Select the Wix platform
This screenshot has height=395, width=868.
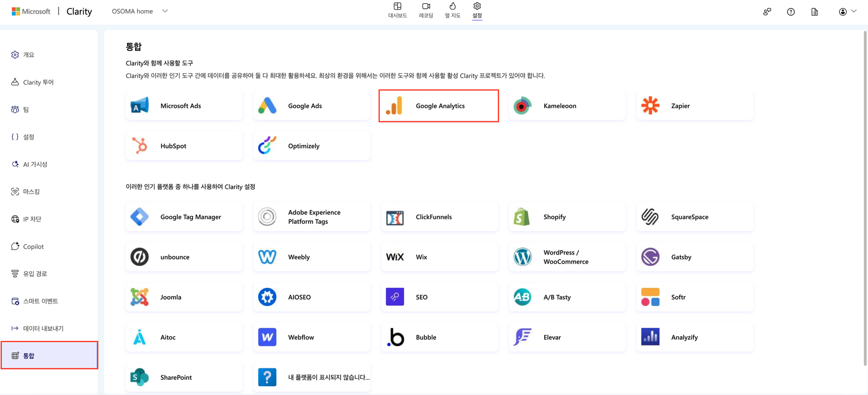point(439,257)
